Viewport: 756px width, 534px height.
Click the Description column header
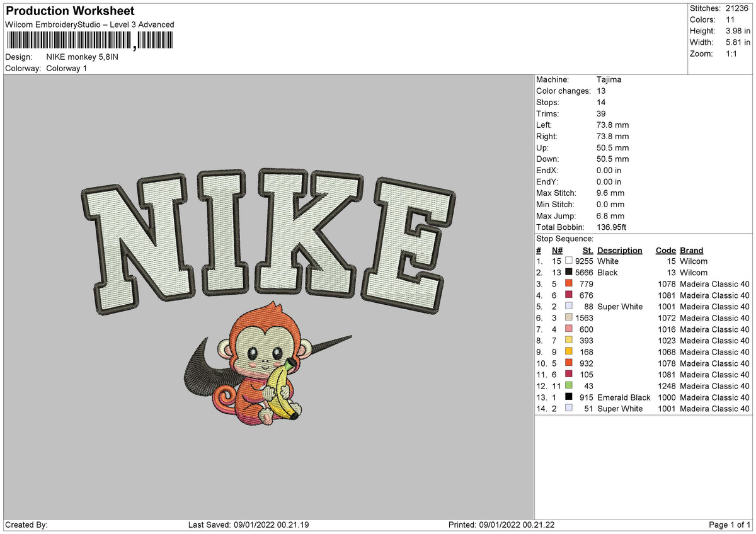620,250
